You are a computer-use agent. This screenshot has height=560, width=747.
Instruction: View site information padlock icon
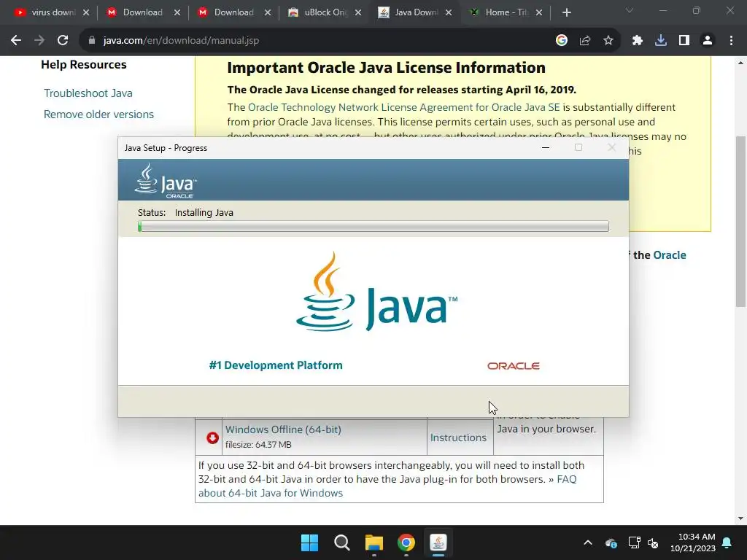[91, 41]
